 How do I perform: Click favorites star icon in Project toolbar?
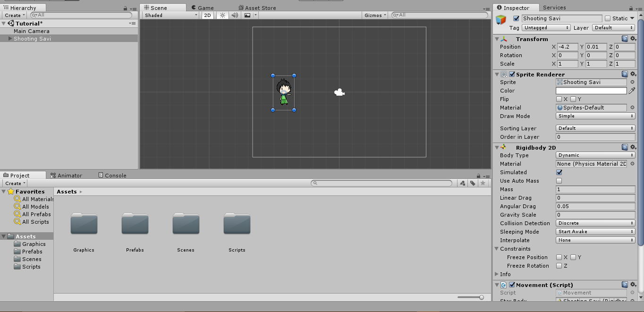point(483,183)
